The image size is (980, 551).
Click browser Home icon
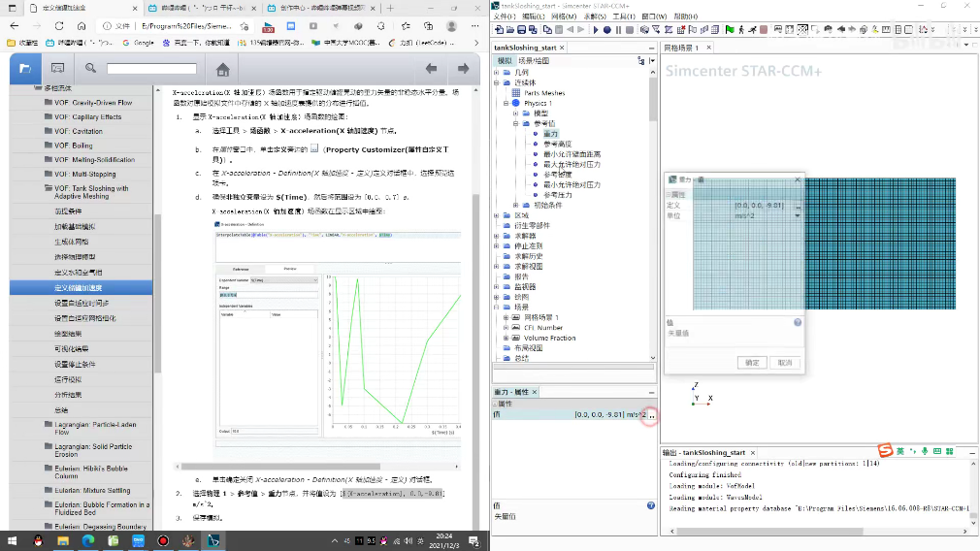(82, 26)
